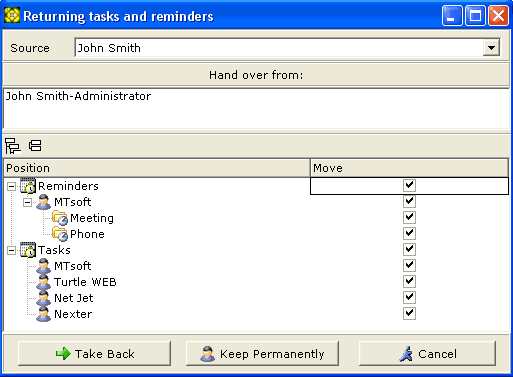513x377 pixels.
Task: Click the Keep Permanently button
Action: (x=262, y=354)
